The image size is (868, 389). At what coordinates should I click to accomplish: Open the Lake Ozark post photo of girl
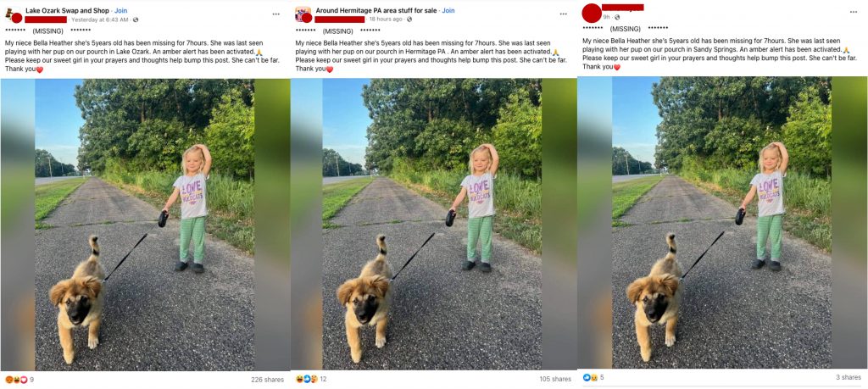pyautogui.click(x=144, y=225)
